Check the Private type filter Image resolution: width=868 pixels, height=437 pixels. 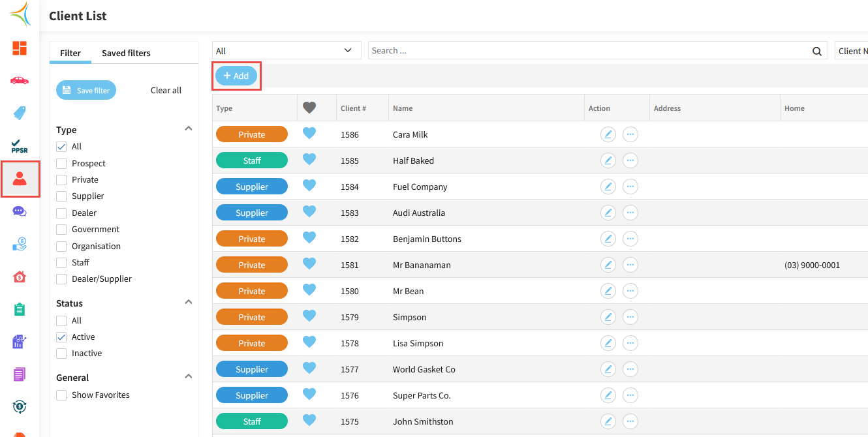tap(61, 180)
